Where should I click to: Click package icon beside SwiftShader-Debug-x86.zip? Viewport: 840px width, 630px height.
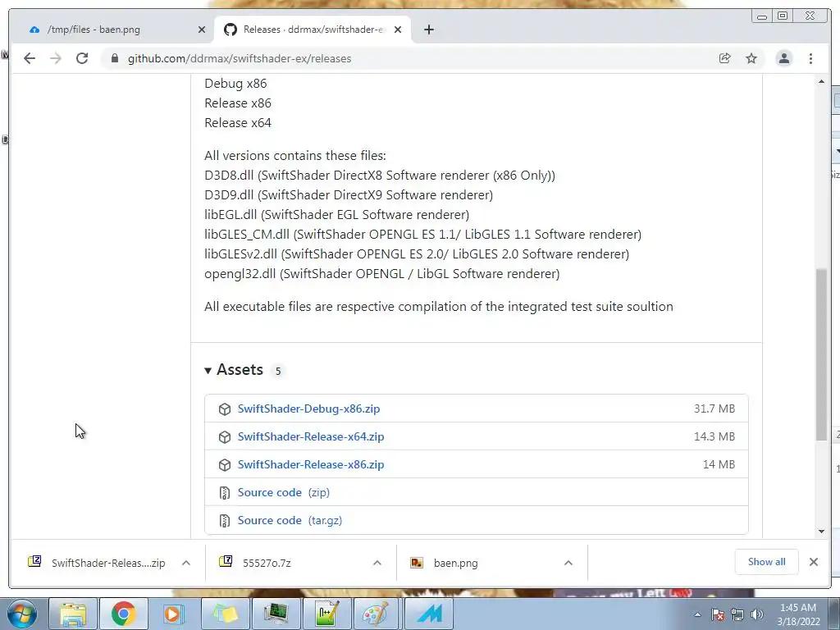[x=225, y=409]
